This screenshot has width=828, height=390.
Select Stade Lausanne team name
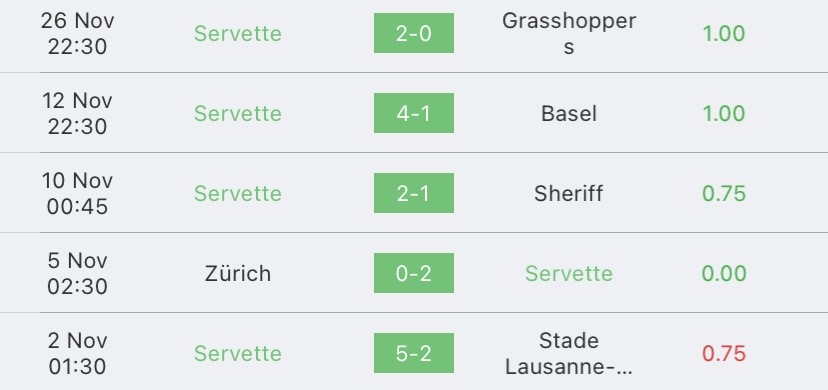(569, 354)
